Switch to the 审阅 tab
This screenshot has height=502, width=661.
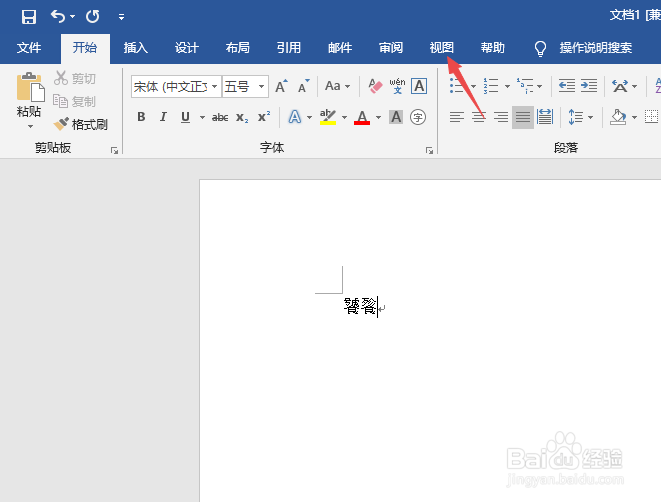[391, 48]
